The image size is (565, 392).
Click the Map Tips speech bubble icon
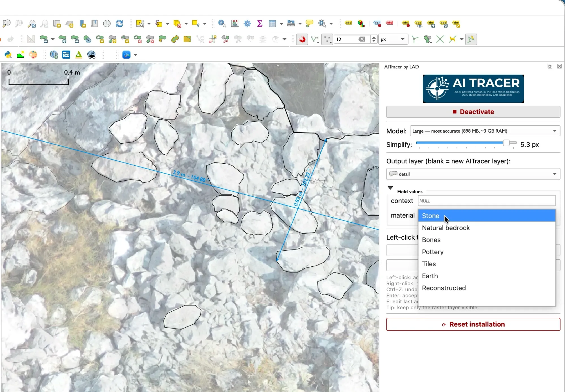[x=310, y=23]
